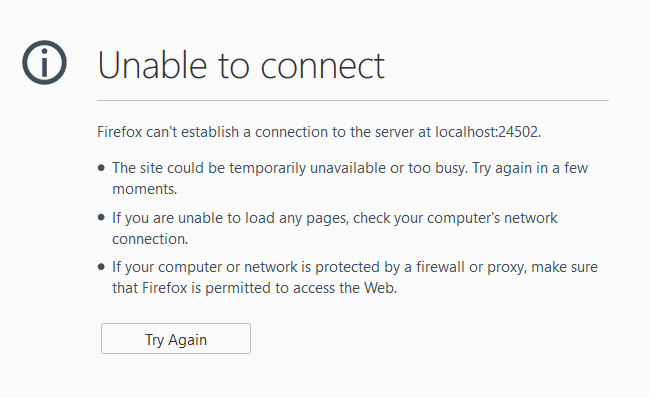
Task: Click the bullet dot before "The site could be"
Action: click(x=101, y=168)
